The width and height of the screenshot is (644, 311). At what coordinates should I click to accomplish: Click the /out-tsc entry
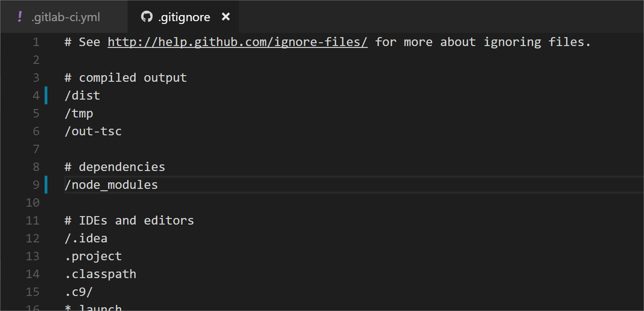[93, 132]
